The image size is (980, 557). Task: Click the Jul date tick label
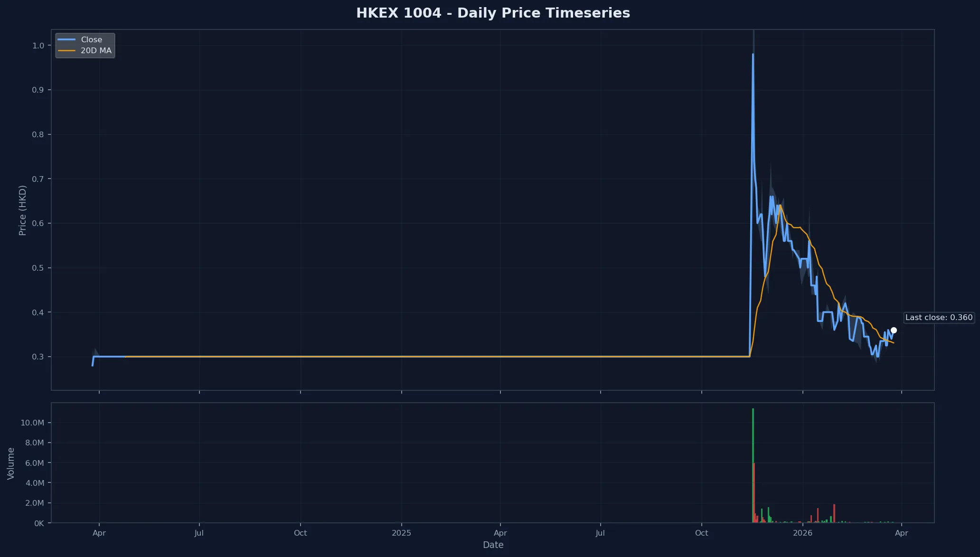[x=199, y=533]
